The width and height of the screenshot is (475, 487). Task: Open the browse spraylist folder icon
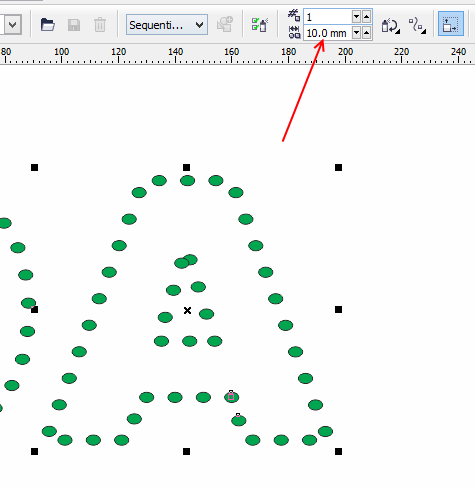(48, 25)
